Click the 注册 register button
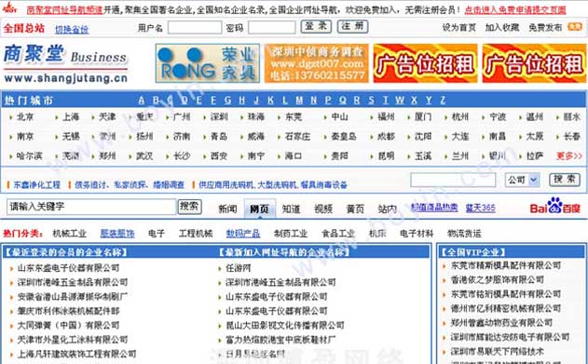 pos(352,27)
